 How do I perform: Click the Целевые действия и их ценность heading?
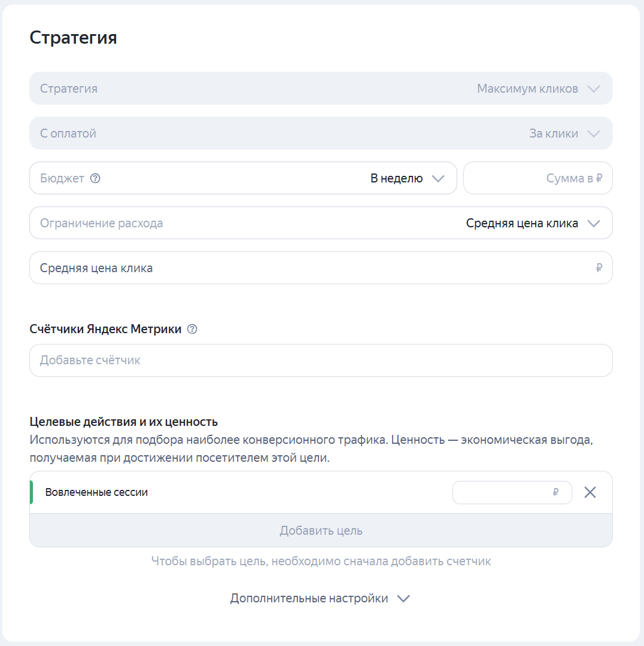[124, 422]
